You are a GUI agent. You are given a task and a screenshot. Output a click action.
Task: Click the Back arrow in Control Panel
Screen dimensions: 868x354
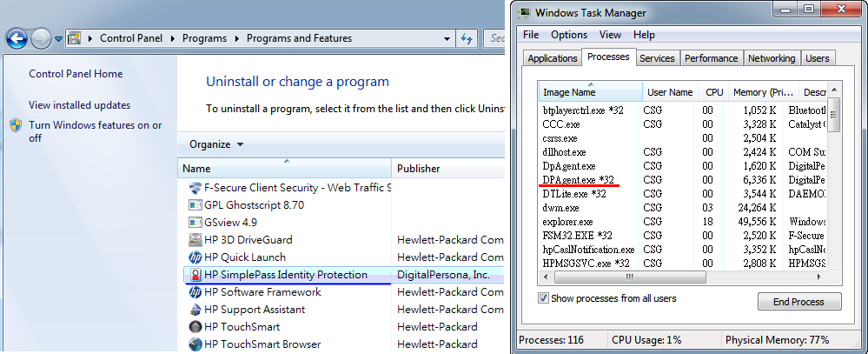17,38
